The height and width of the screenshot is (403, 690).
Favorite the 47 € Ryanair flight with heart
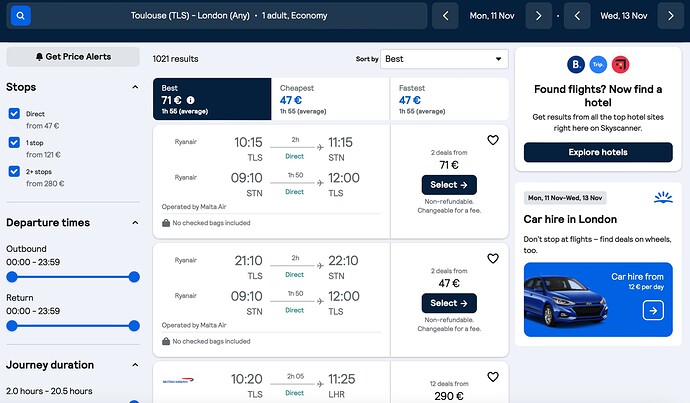coord(493,258)
